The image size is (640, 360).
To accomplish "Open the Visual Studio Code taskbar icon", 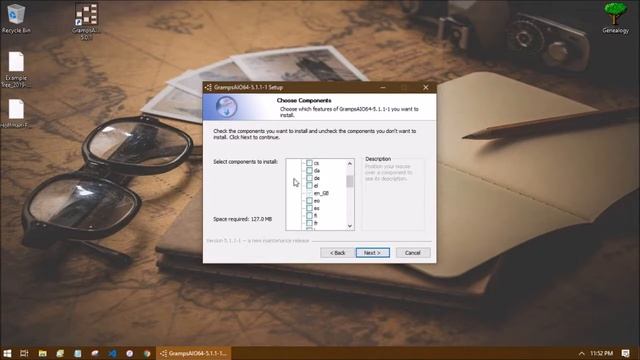I will [x=112, y=353].
